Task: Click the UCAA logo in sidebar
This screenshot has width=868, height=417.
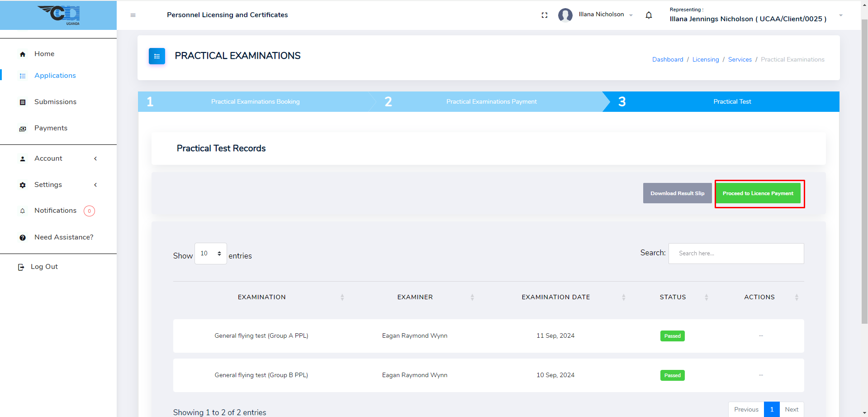Action: pos(59,15)
